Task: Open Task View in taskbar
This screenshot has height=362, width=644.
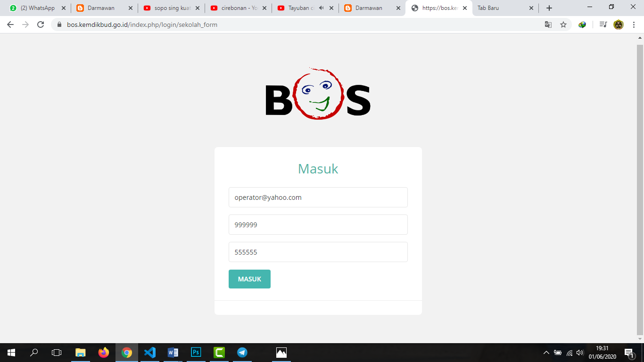Action: [57, 353]
